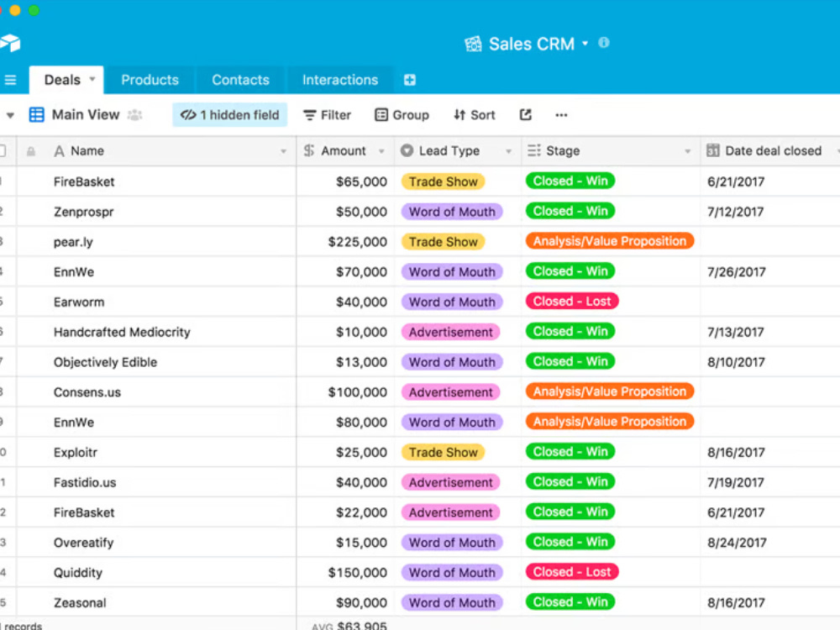
Task: Click the $150,000 amount cell
Action: pos(345,572)
